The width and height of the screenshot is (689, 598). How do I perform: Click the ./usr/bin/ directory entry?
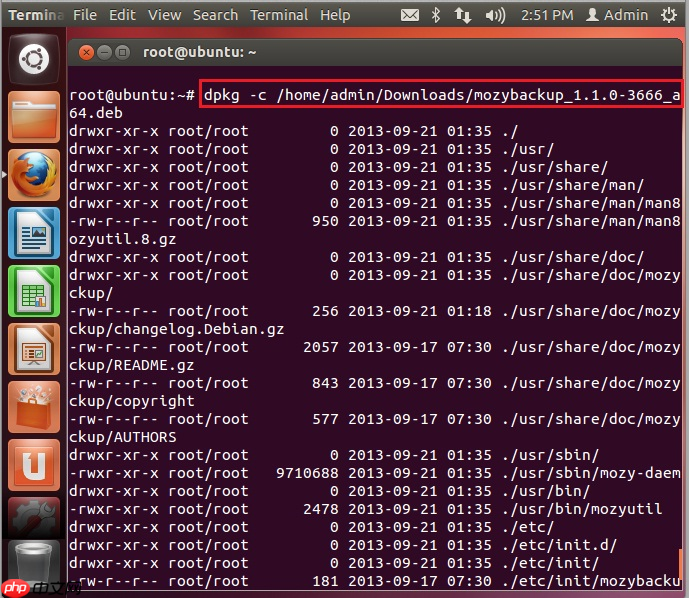point(546,491)
